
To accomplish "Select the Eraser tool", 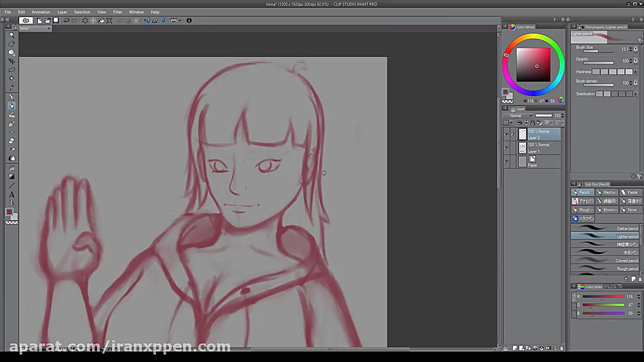I will (12, 141).
